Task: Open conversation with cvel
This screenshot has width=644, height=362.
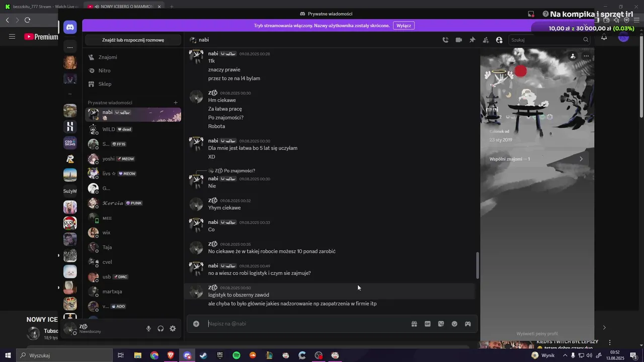Action: (133, 262)
